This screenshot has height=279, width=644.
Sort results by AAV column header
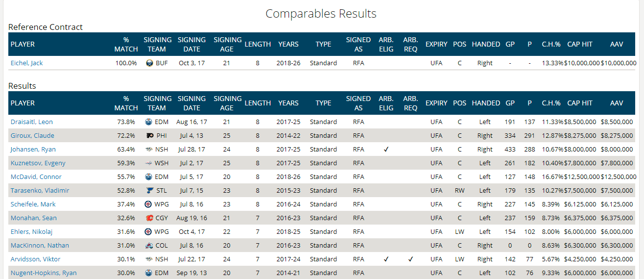point(617,103)
